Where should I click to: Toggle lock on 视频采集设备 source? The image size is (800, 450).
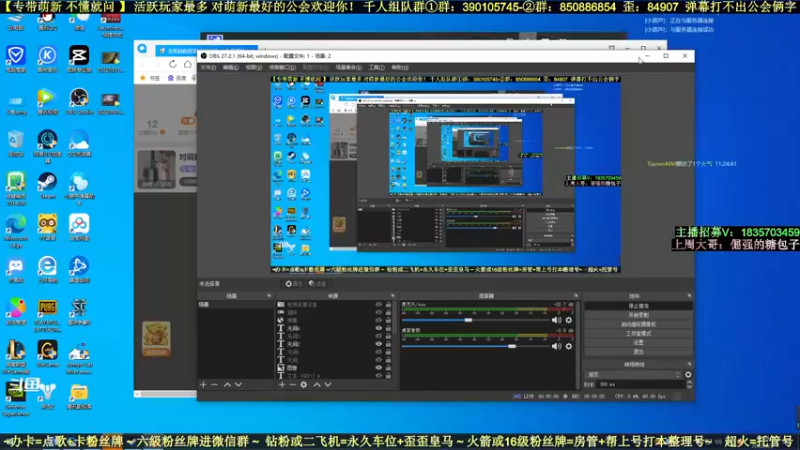click(388, 305)
